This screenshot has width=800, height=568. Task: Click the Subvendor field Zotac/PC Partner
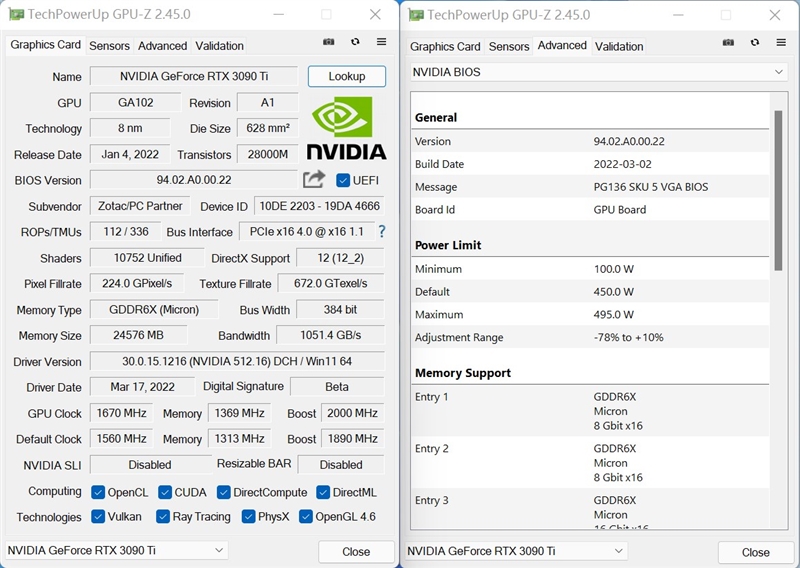(140, 206)
